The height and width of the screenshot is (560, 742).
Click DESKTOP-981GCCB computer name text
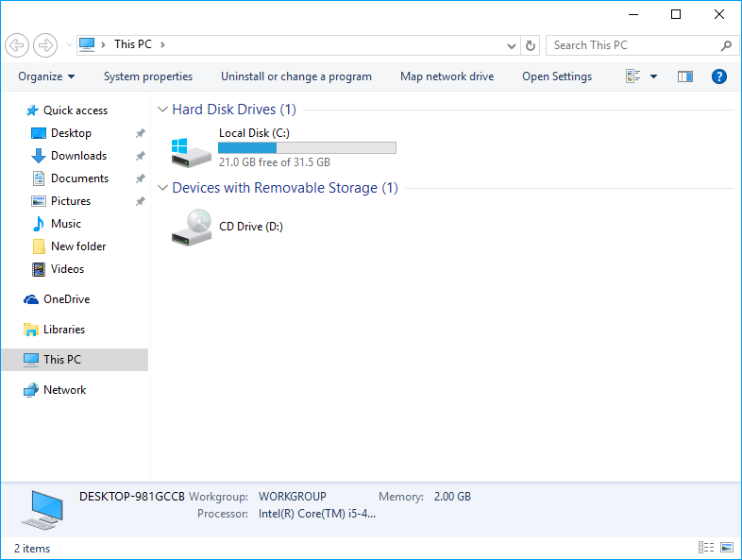pyautogui.click(x=131, y=497)
